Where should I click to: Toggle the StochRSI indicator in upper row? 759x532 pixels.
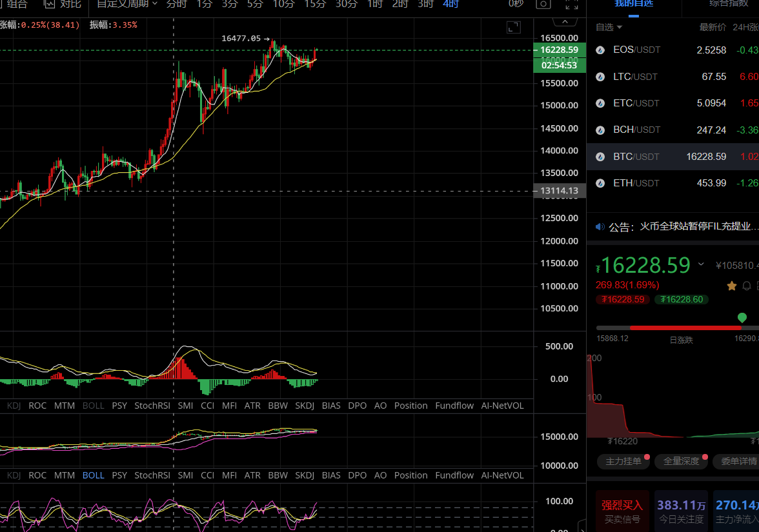(152, 406)
